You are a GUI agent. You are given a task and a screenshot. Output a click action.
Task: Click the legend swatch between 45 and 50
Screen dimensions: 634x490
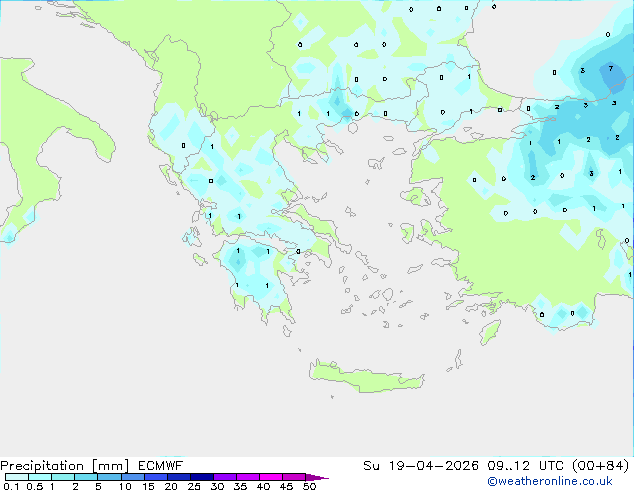294,477
